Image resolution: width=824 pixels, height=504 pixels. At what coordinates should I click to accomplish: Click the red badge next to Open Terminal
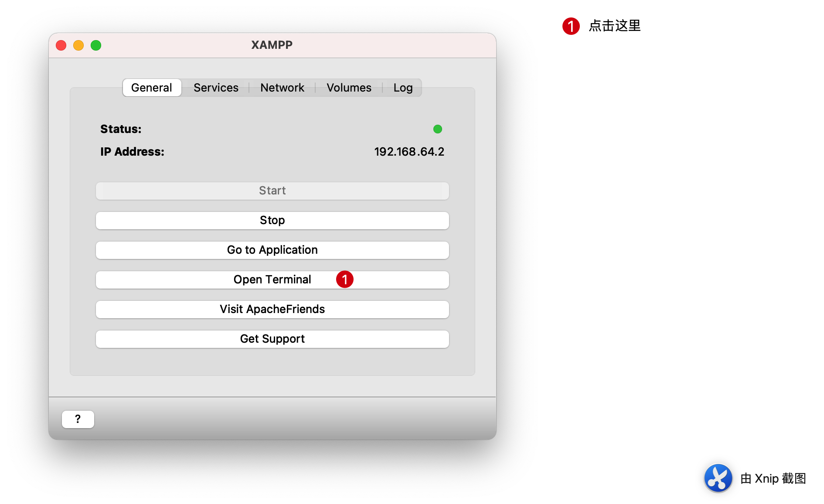point(344,279)
